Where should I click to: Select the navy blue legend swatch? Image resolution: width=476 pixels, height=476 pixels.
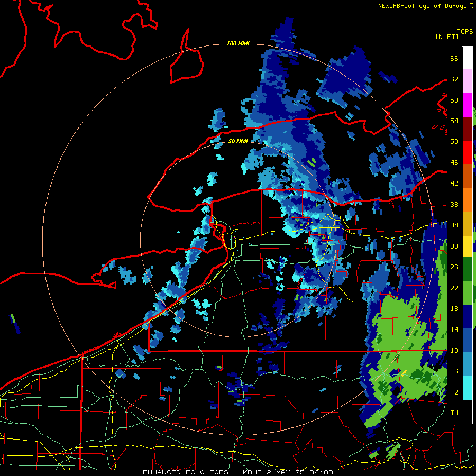(x=467, y=317)
